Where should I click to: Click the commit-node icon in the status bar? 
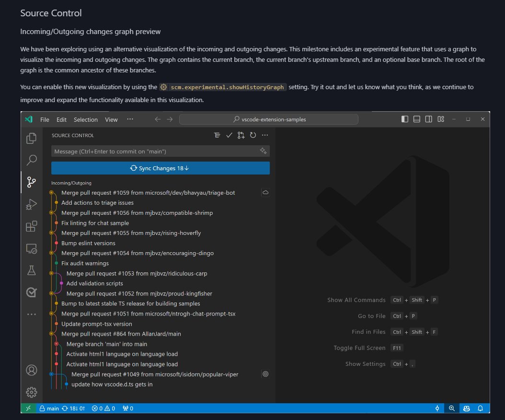437,408
